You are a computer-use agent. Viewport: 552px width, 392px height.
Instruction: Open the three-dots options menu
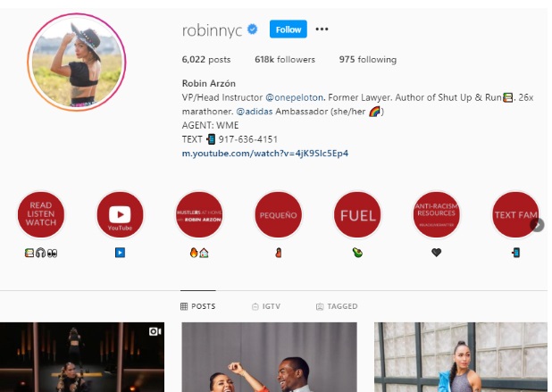[x=322, y=29]
